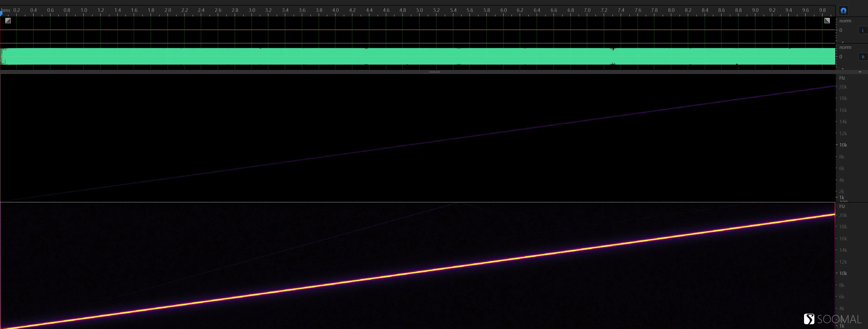Click the 0 amplitude label beside R button
Viewport: 868px width, 329px height.
point(841,57)
